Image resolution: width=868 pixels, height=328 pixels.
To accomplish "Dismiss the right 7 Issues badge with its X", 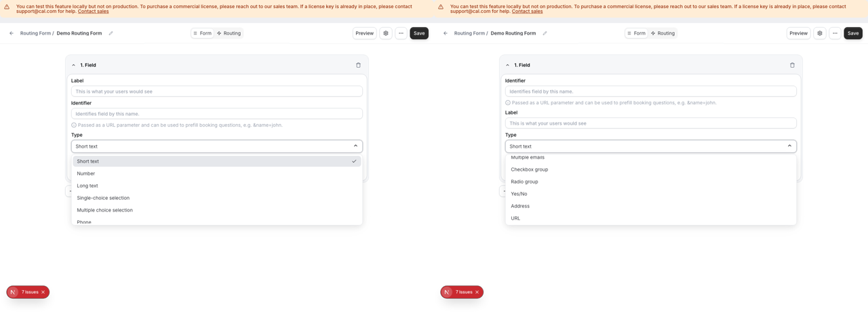I will 477,292.
